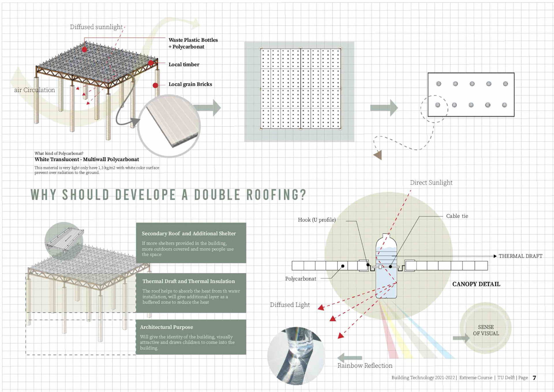
Task: Click the page number 7 in footer
Action: click(534, 378)
